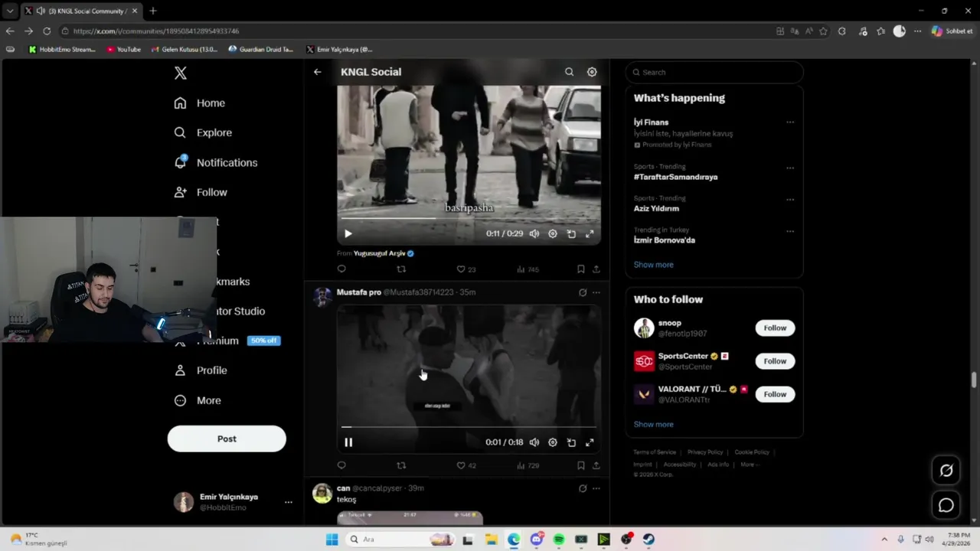Reply to the Yugusuguf Arşiv video post
The width and height of the screenshot is (980, 551).
click(341, 269)
